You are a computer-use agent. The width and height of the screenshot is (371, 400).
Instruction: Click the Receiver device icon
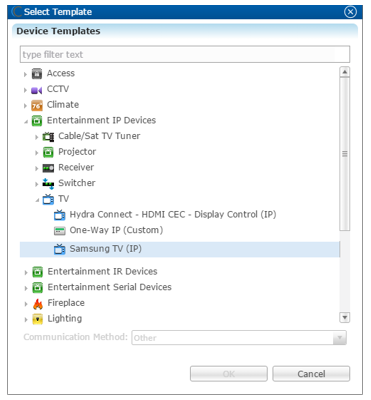48,168
